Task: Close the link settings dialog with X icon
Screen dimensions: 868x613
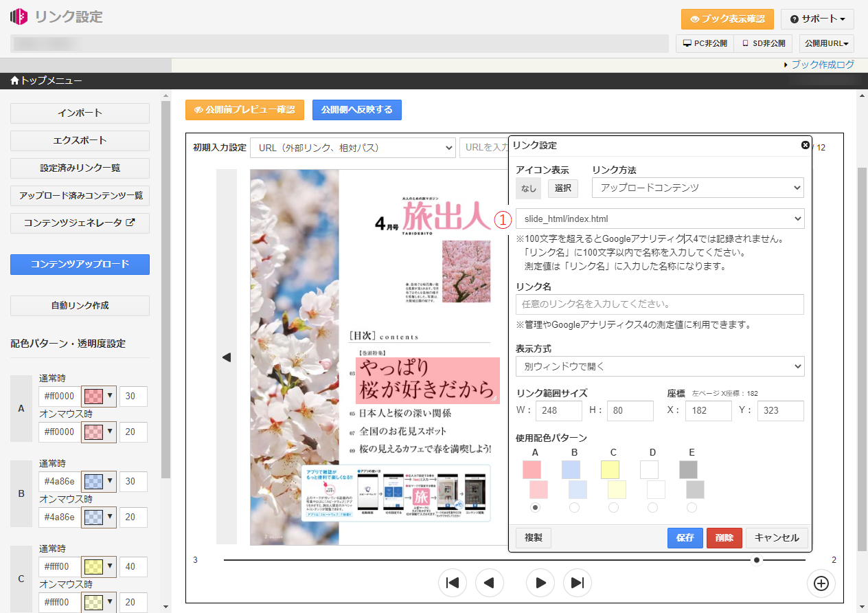Action: [805, 145]
